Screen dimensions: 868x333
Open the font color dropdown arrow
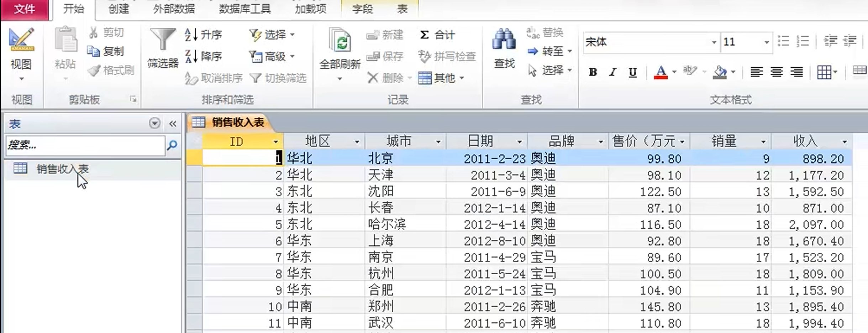coord(674,72)
